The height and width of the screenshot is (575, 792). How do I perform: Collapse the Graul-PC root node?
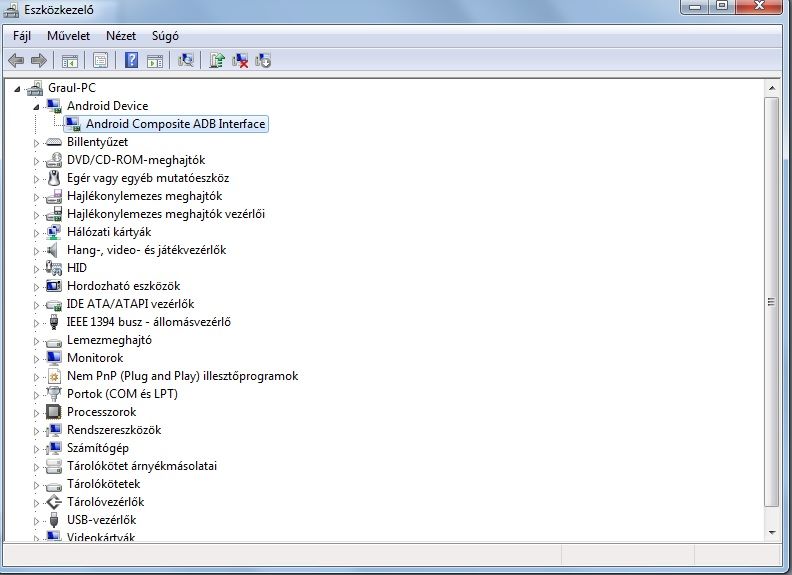point(17,89)
